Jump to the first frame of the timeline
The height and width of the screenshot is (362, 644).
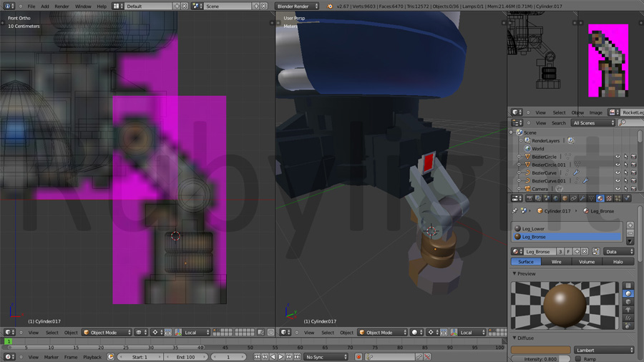click(258, 356)
